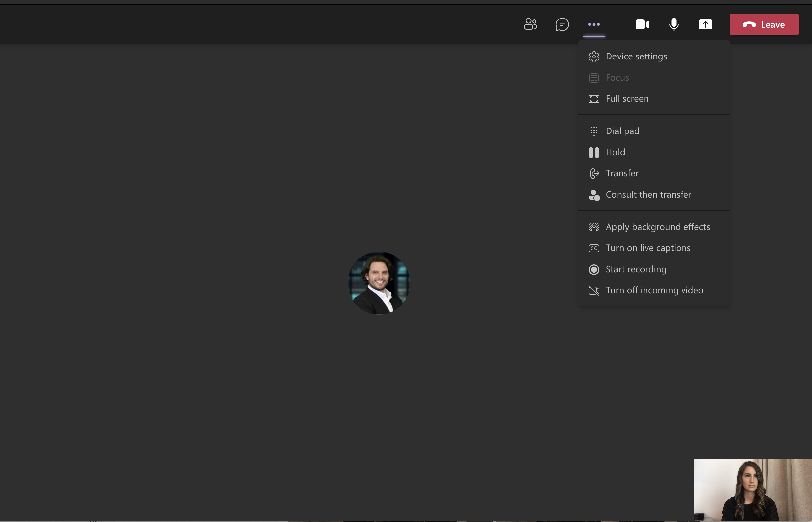Toggle Turn off incoming video option
Image resolution: width=812 pixels, height=522 pixels.
click(654, 290)
